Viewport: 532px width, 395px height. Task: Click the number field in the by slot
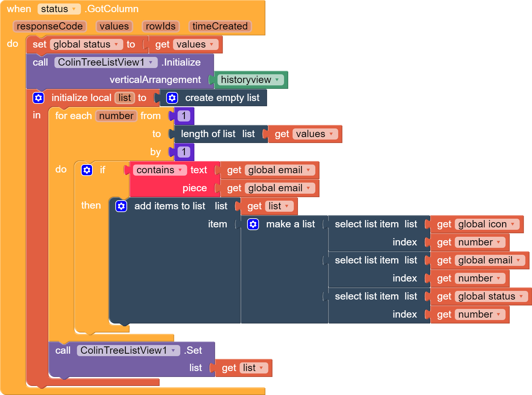pyautogui.click(x=184, y=152)
